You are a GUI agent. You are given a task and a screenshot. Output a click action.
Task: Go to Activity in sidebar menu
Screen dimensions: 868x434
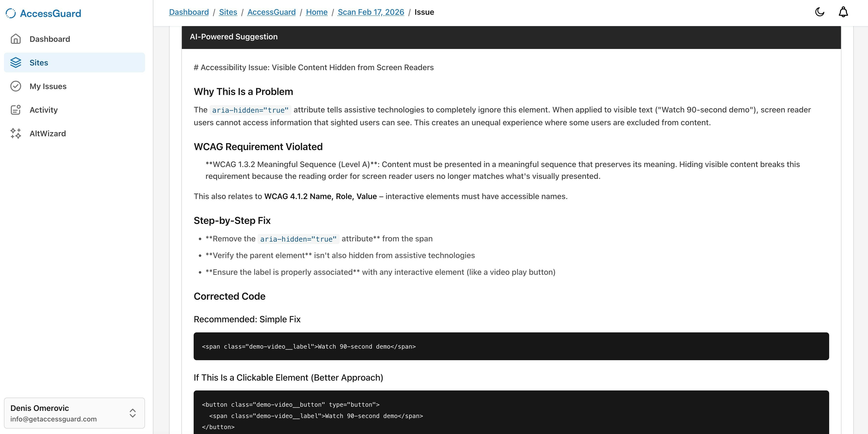43,110
